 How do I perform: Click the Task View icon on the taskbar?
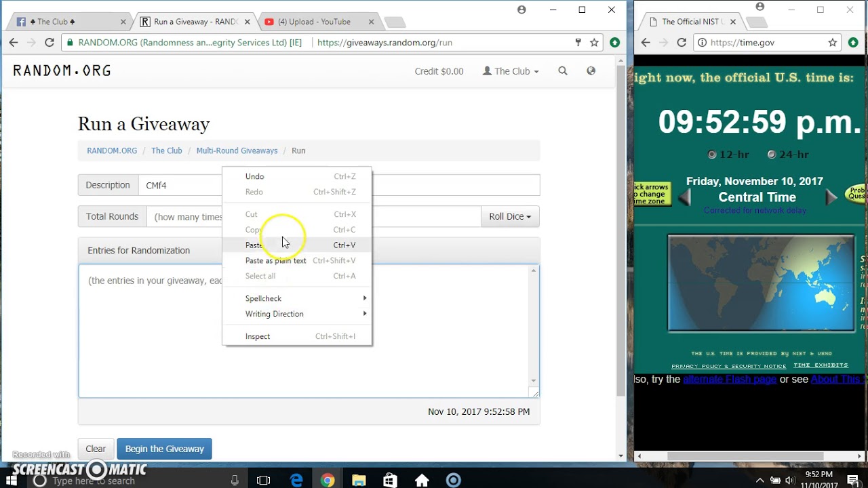pyautogui.click(x=264, y=481)
